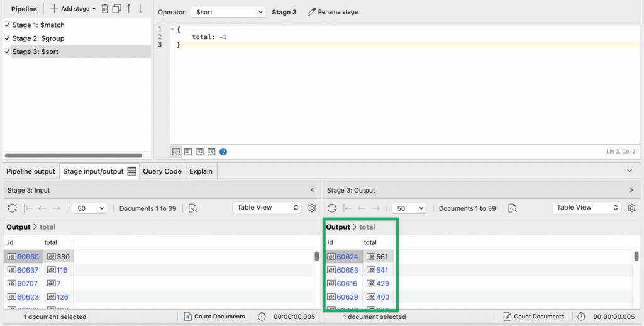Select Output cell with _id 60616
Image resolution: width=644 pixels, height=326 pixels.
pos(343,284)
